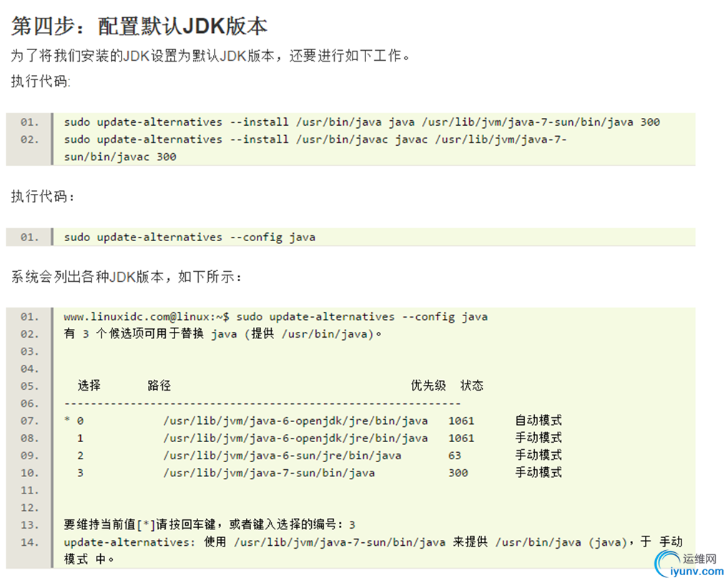Click the wrapped line sun/bin/javac 300
Image resolution: width=728 pixels, height=583 pixels.
[120, 157]
